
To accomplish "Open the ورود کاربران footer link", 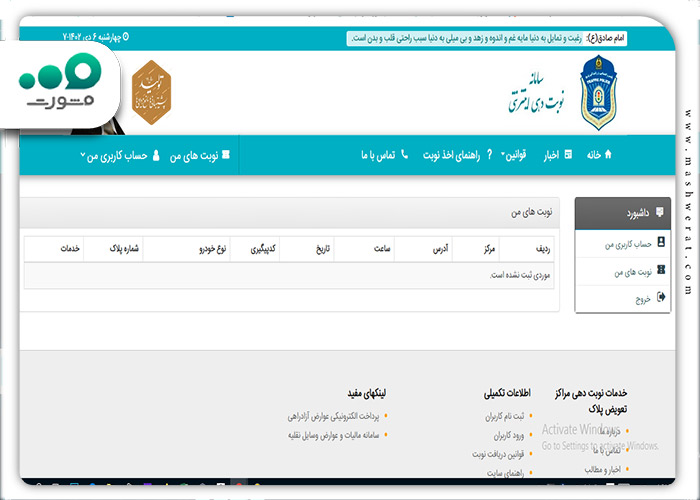I will tap(509, 435).
